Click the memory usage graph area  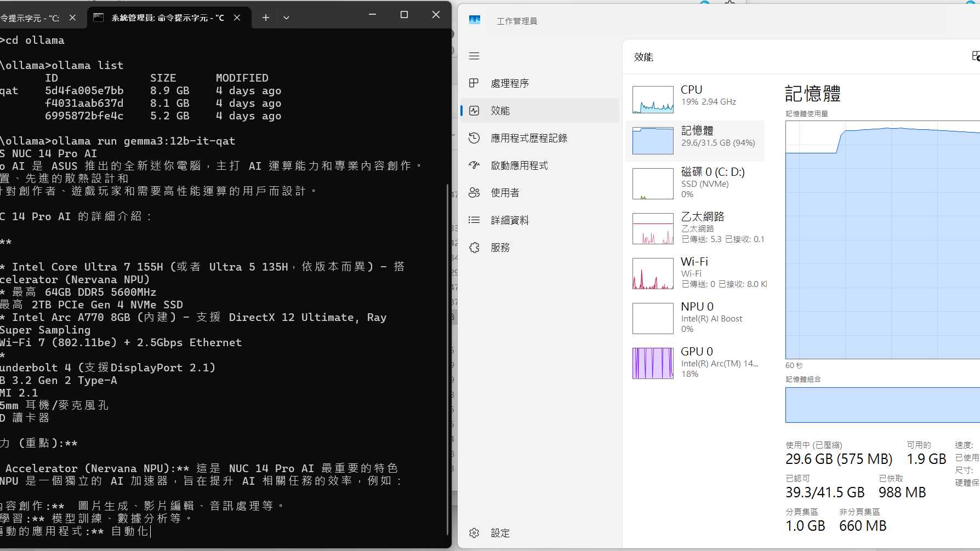tap(882, 240)
